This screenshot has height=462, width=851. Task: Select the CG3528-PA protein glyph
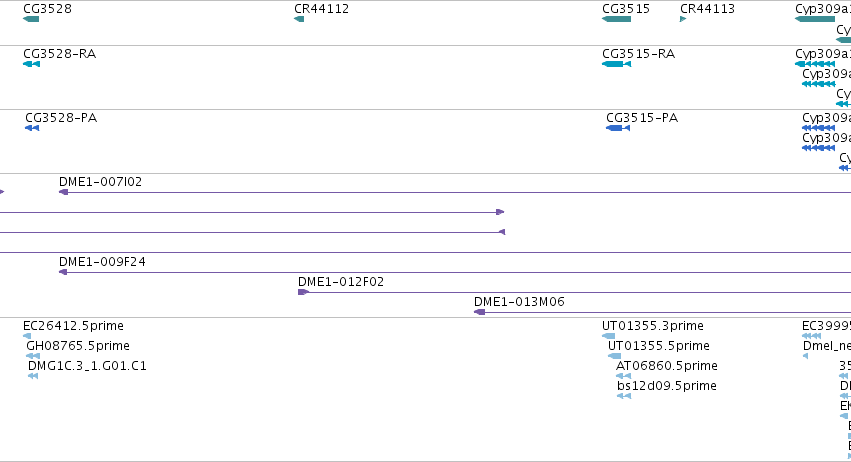pos(32,128)
